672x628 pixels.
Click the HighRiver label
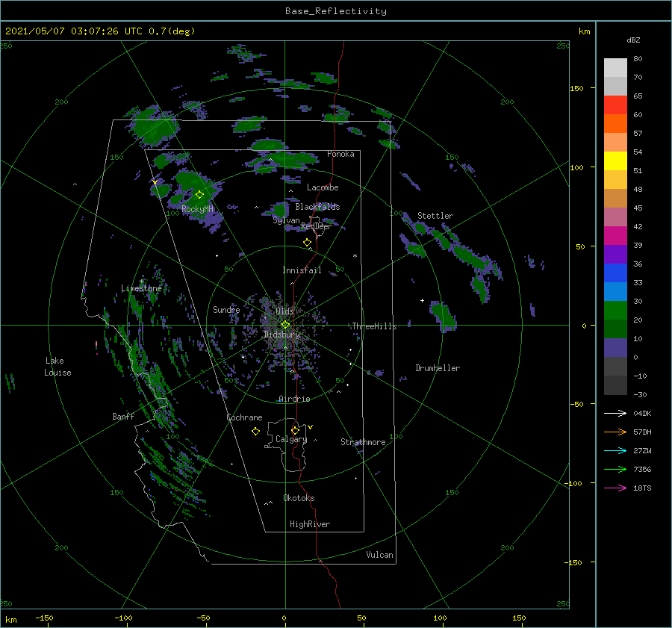[310, 524]
